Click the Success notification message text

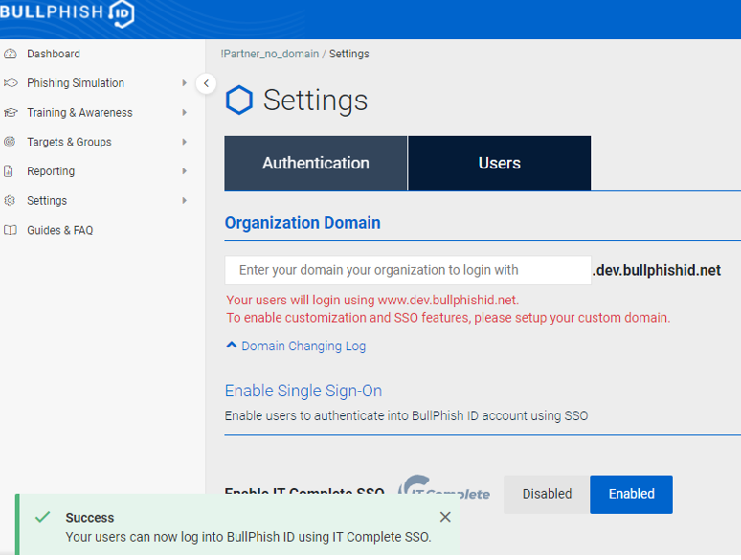249,537
